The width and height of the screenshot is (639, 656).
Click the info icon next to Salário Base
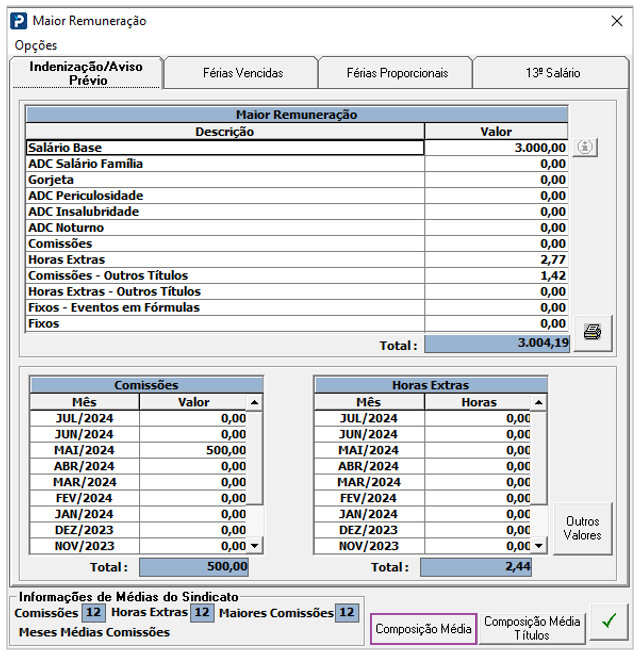click(587, 147)
